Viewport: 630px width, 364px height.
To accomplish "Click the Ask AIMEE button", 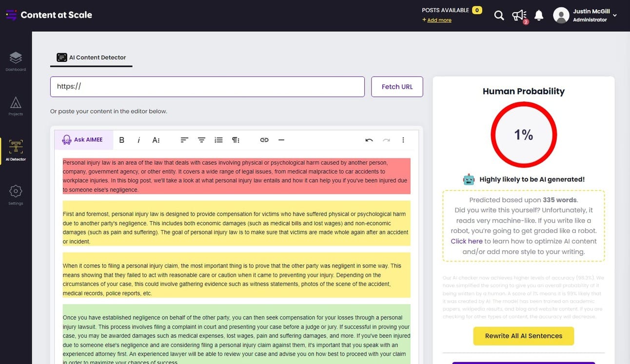I will 83,140.
